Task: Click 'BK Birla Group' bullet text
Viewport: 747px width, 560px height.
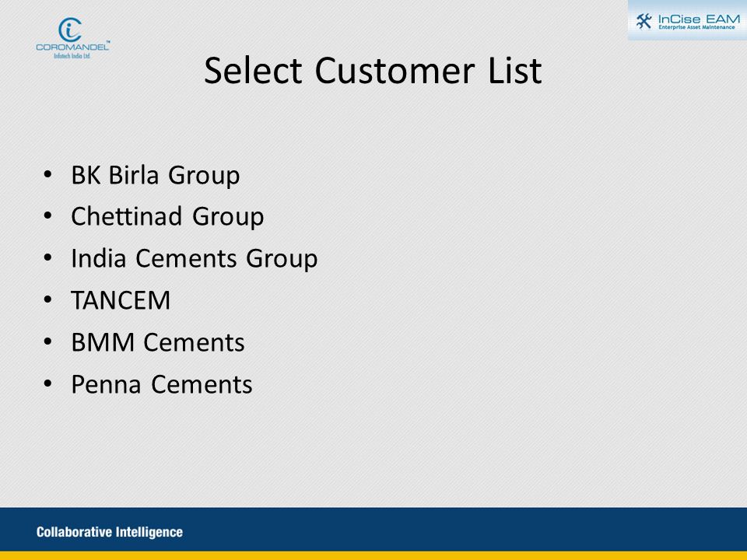Action: (x=156, y=175)
